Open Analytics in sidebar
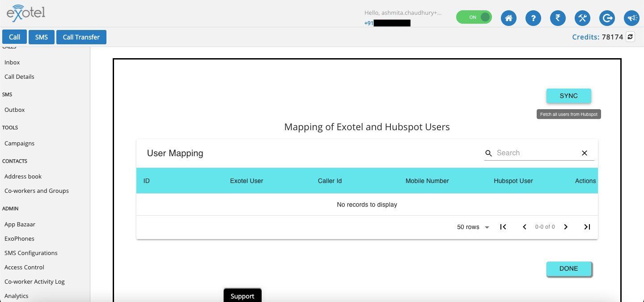 16,296
